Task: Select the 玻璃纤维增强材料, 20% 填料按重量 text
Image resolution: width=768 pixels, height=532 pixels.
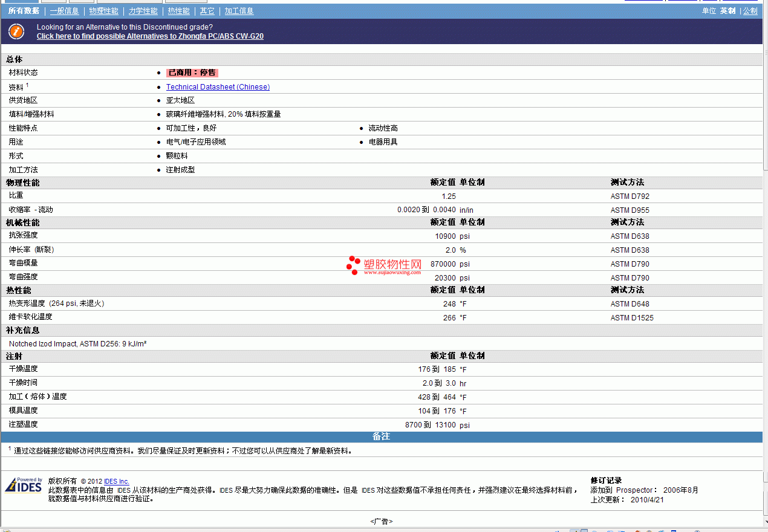Action: [223, 114]
